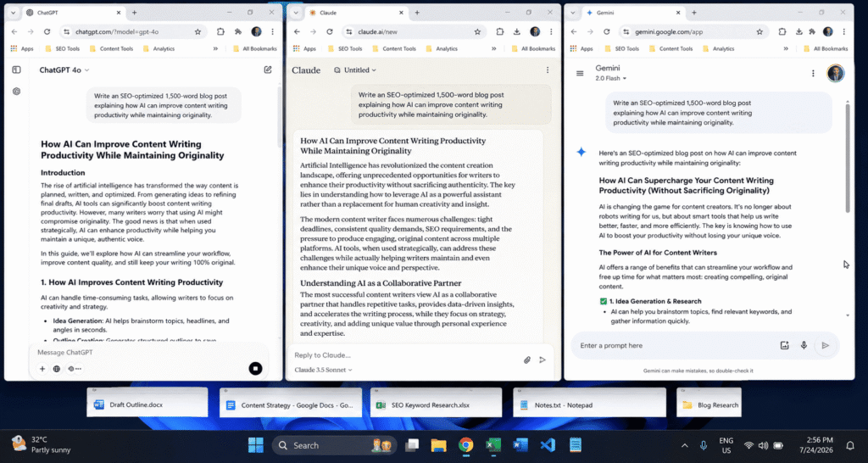868x463 pixels.
Task: Click the Claude logo text
Action: 306,70
